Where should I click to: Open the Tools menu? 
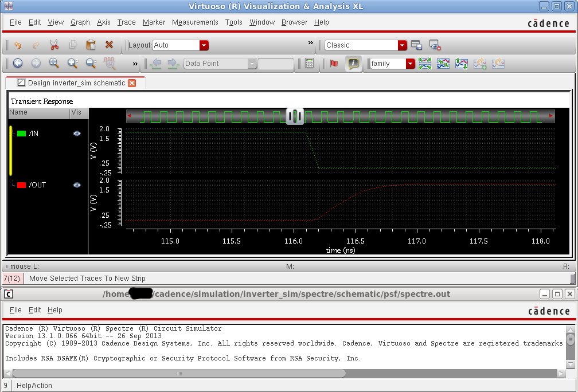(234, 22)
